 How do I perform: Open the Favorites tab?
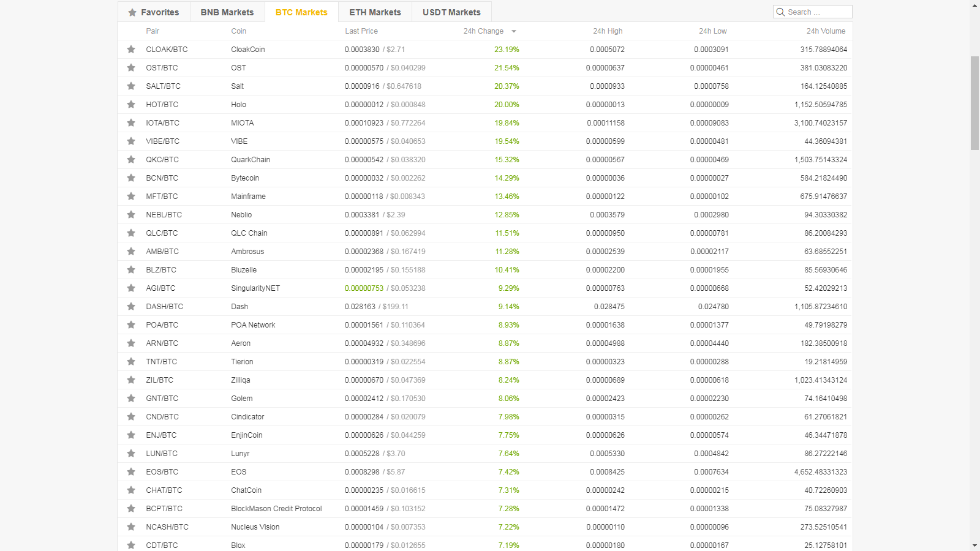click(154, 12)
